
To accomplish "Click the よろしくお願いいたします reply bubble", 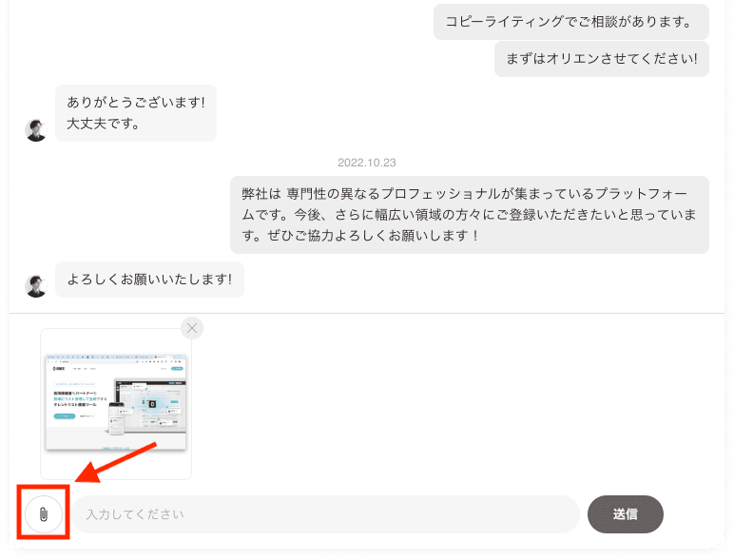I will click(149, 280).
